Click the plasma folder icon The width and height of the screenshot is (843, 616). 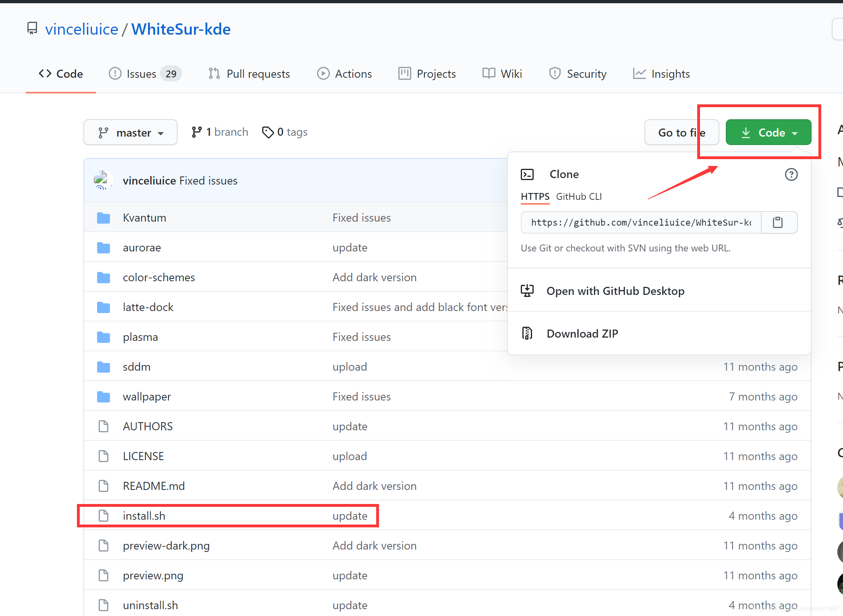[x=104, y=337]
